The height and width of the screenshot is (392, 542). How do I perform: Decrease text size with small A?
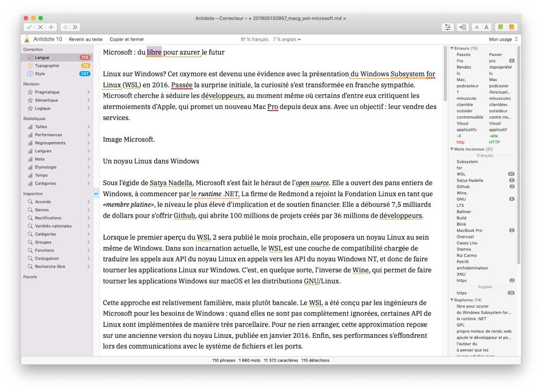click(476, 27)
